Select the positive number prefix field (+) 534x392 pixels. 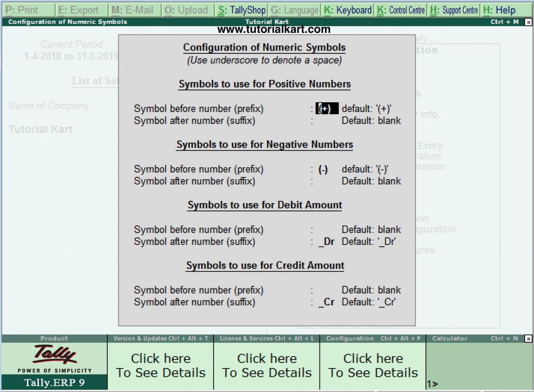point(327,108)
